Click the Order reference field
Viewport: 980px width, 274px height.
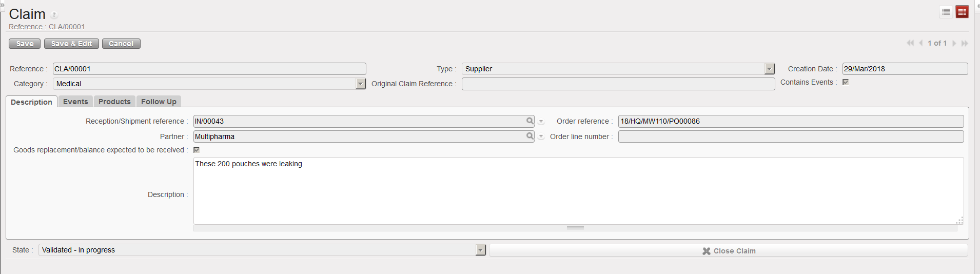pyautogui.click(x=791, y=121)
